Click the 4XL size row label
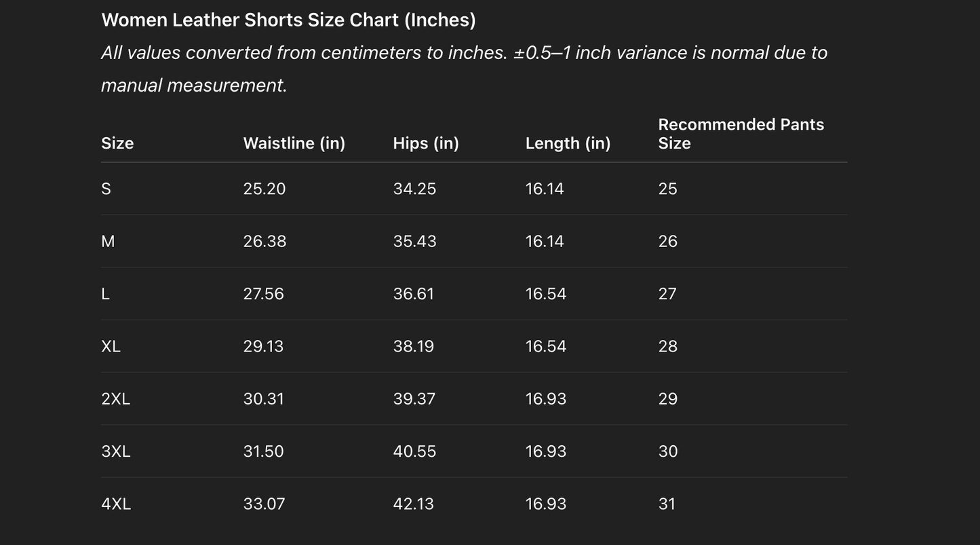980x545 pixels. click(116, 504)
